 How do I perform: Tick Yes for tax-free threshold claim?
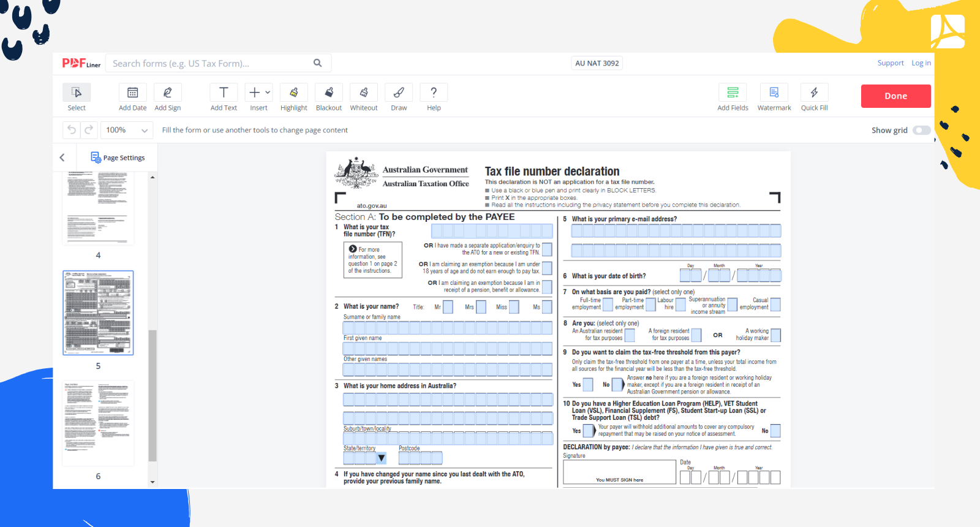click(588, 385)
